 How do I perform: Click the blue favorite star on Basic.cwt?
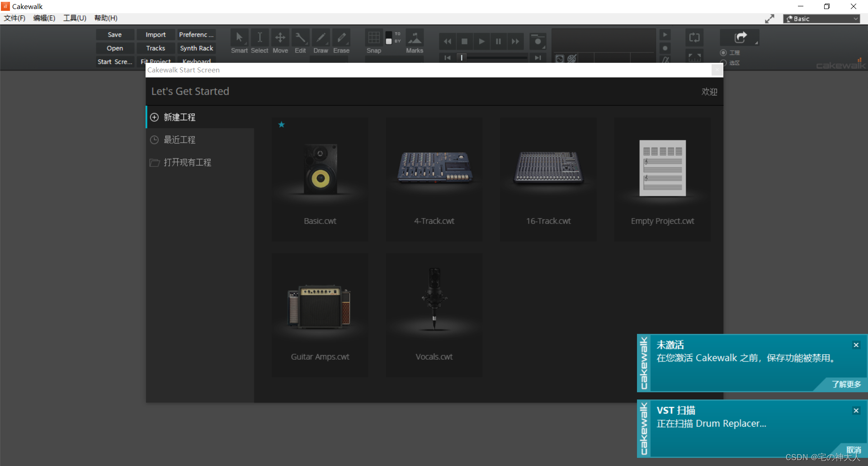[281, 124]
